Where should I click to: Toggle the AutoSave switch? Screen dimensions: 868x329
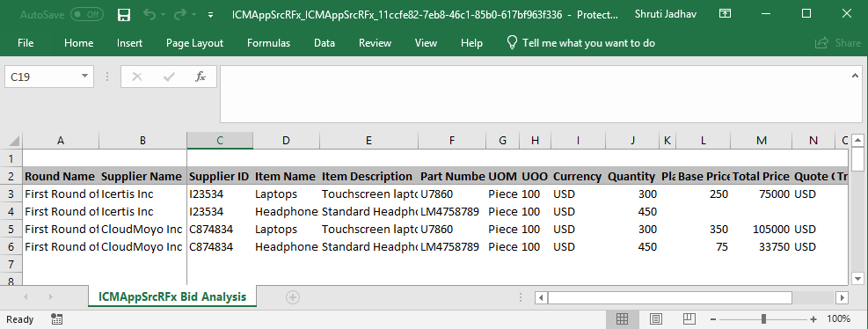click(x=87, y=15)
